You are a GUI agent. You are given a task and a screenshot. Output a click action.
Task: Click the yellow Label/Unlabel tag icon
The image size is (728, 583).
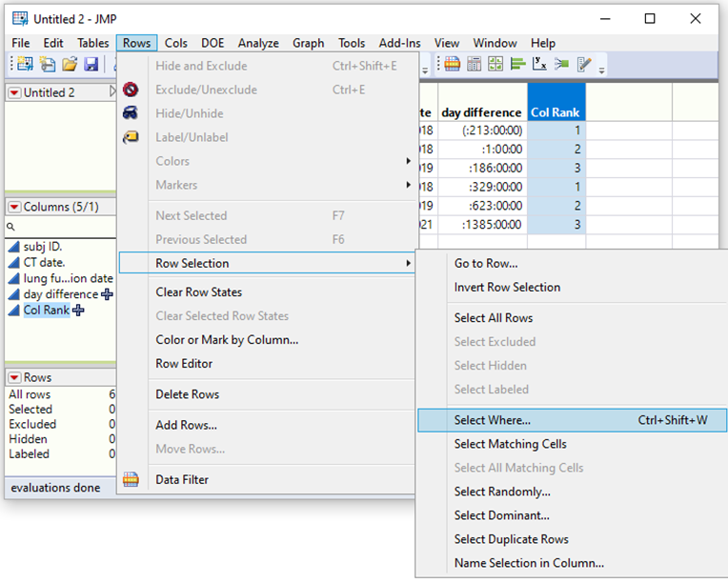[131, 137]
